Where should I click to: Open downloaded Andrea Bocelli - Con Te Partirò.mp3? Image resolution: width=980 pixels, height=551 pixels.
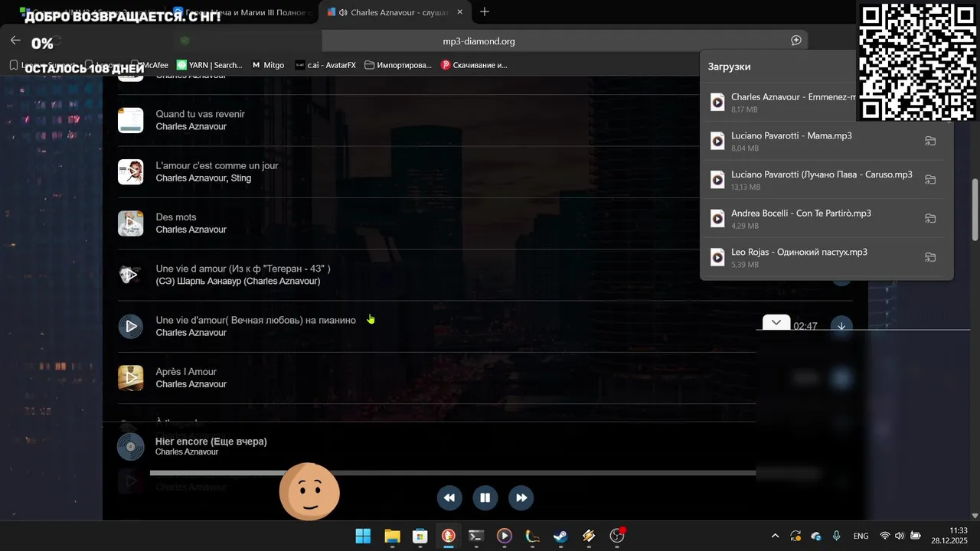801,213
